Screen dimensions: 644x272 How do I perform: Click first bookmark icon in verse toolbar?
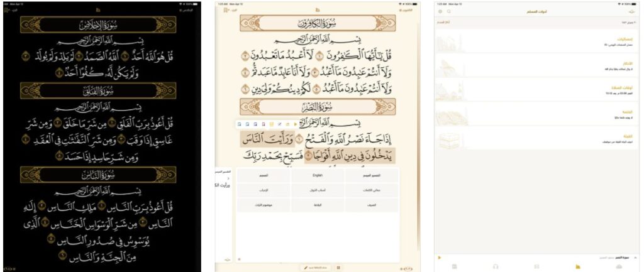[240, 124]
